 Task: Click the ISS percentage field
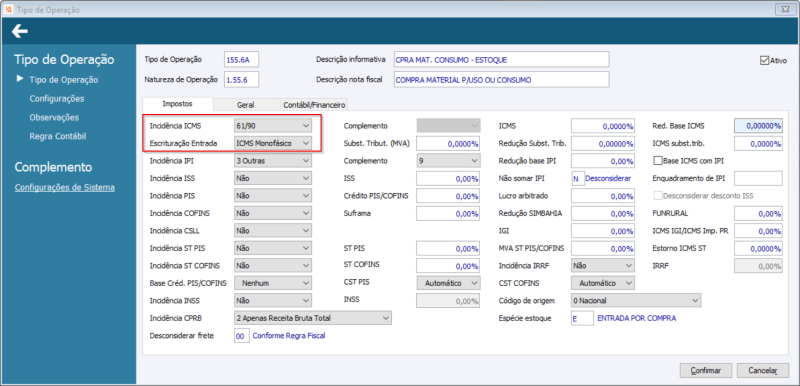(x=448, y=178)
